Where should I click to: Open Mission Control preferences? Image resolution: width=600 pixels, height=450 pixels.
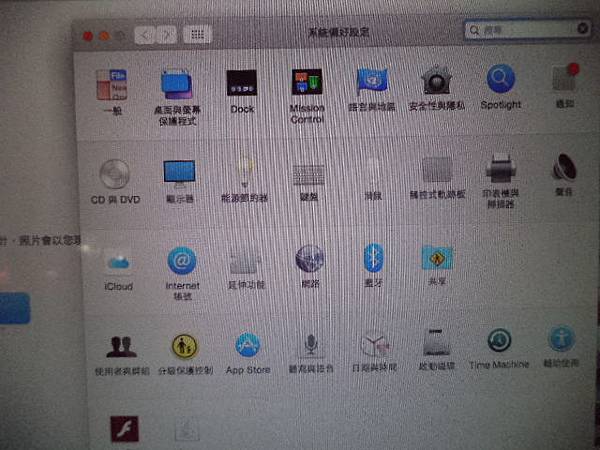click(x=307, y=82)
